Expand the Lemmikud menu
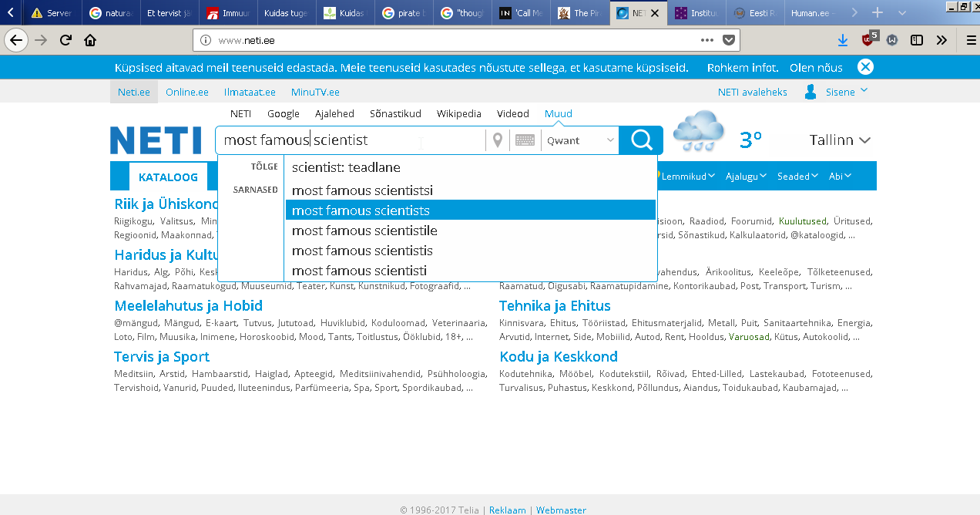The width and height of the screenshot is (980, 515). (x=688, y=177)
